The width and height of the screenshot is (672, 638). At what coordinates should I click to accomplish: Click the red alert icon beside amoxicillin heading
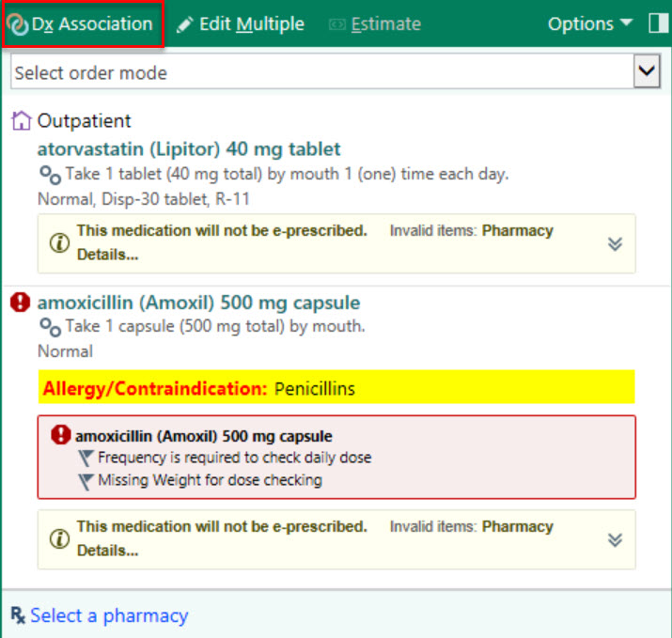(x=21, y=303)
